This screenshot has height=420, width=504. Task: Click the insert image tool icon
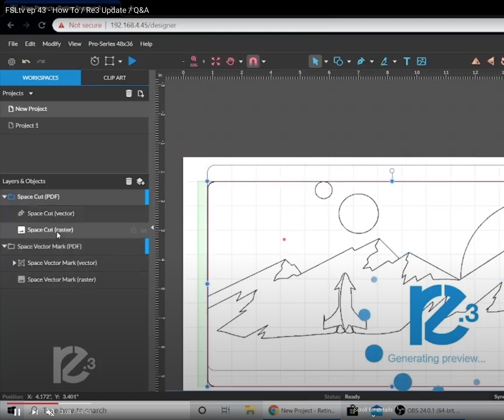[421, 61]
